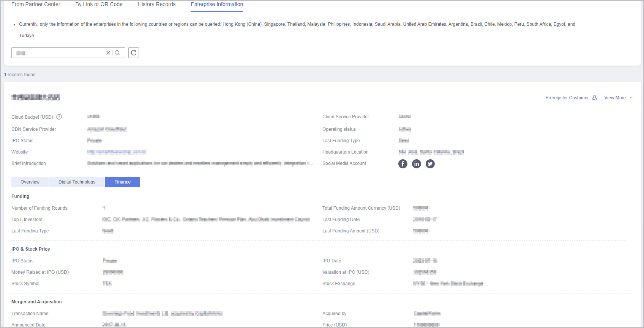The height and width of the screenshot is (328, 644).
Task: Collapse details using the View More chevron
Action: coord(631,98)
